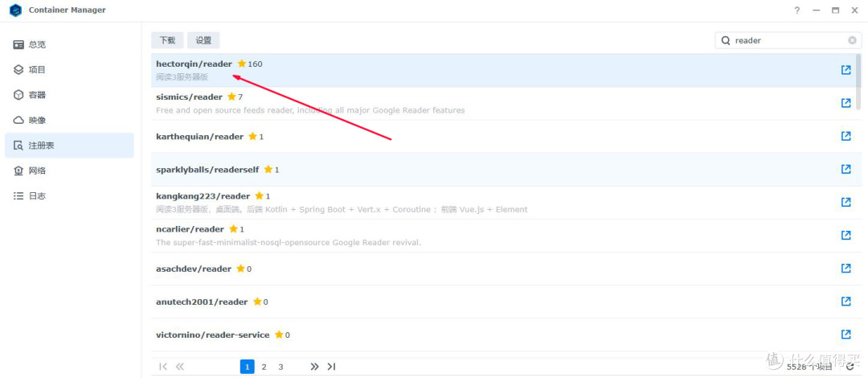Open external link for asachdev/reader
The image size is (868, 378).
[845, 269]
